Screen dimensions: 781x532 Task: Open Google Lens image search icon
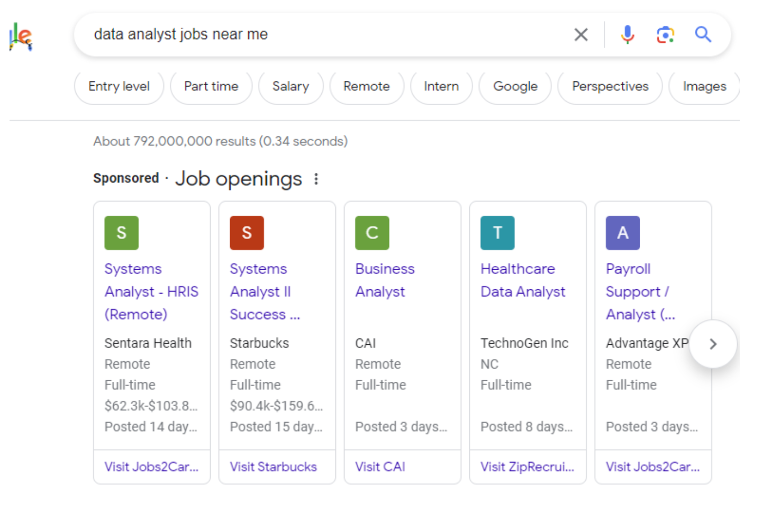[665, 35]
